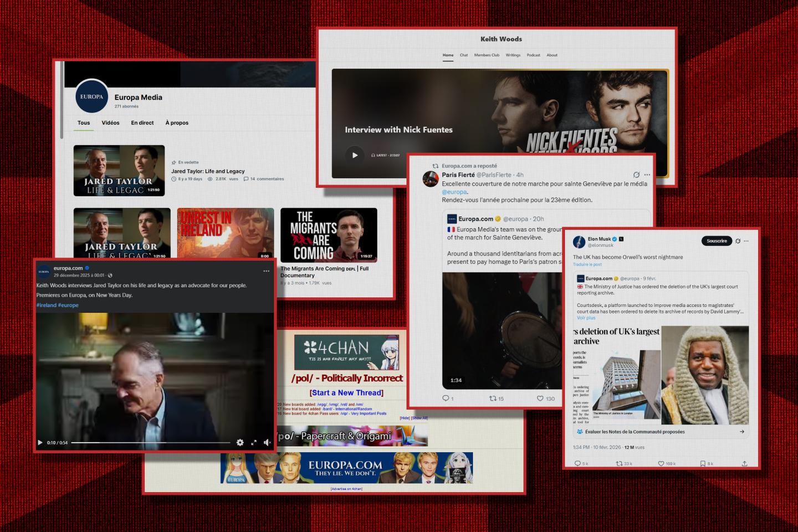Open settings gear on Jared Taylor video
Viewport: 798px width, 532px height.
[x=240, y=442]
